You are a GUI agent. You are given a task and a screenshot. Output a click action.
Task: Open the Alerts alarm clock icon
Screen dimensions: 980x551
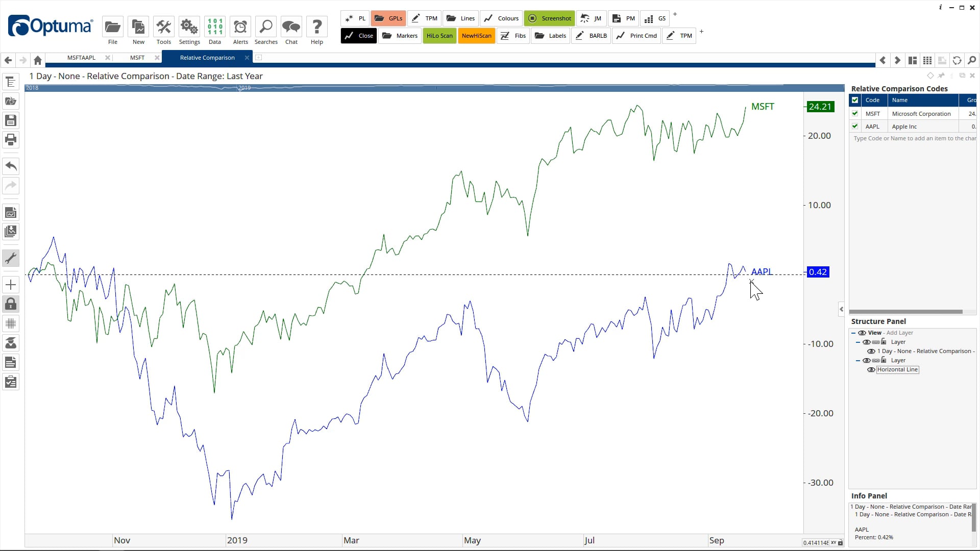coord(240,27)
